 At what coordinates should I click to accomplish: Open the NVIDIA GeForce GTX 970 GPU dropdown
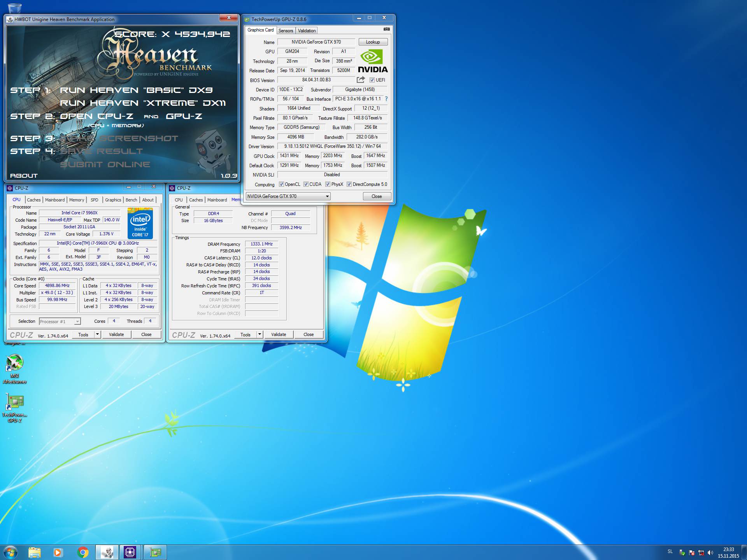coord(288,196)
